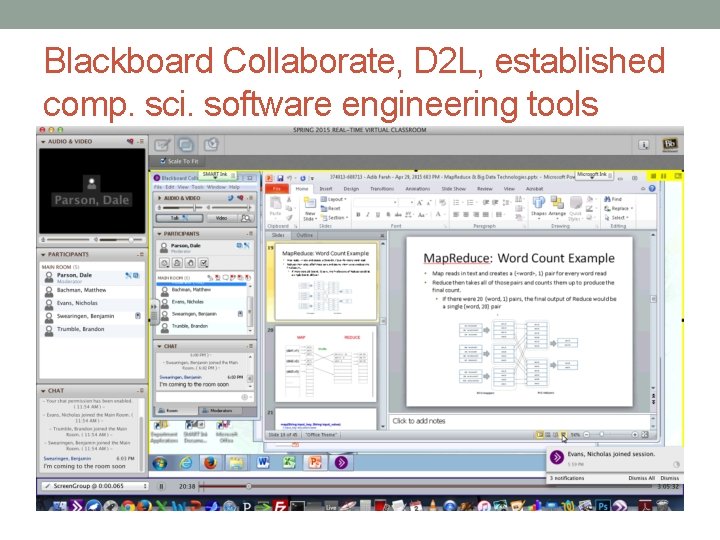Viewport: 720px width, 540px height.
Task: Select the slide 20 MAP REDUCE thumbnail
Action: tap(325, 364)
